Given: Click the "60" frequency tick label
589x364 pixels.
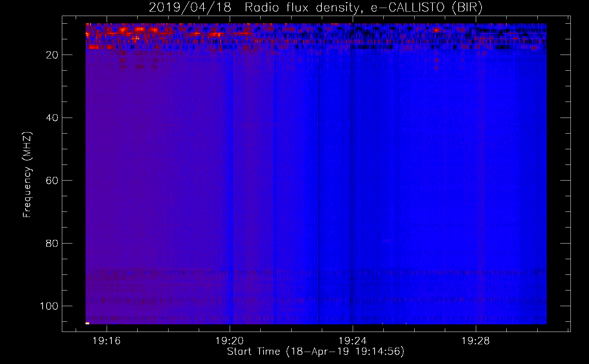Looking at the screenshot, I should 52,181.
